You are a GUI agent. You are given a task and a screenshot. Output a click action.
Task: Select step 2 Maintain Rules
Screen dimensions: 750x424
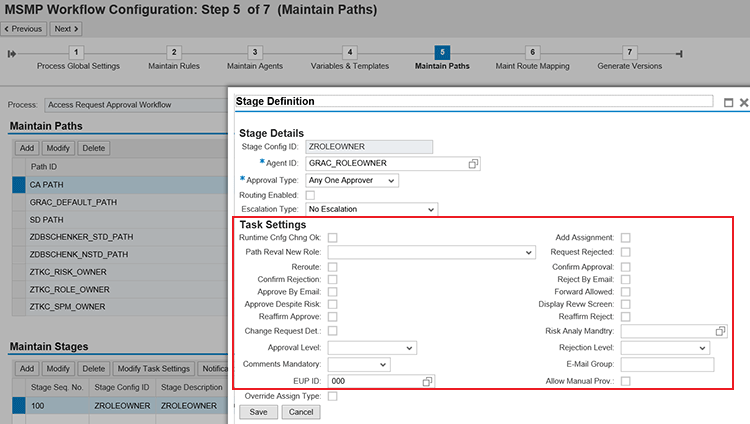coord(174,52)
